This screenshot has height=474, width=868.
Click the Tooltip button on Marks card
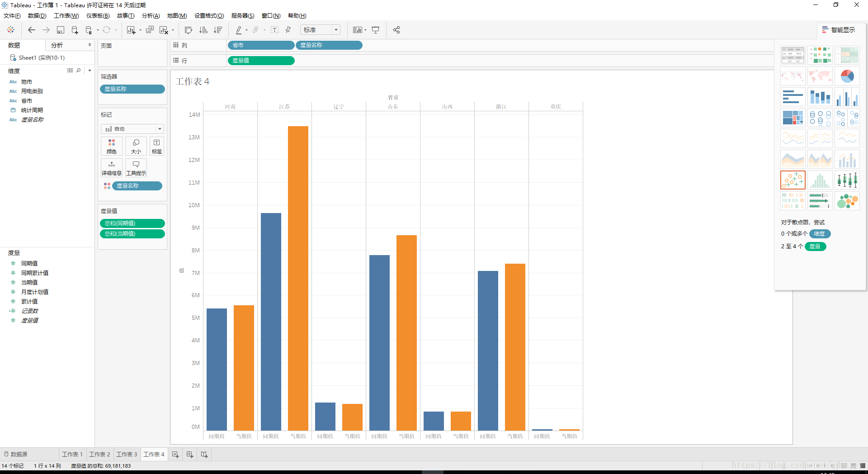[136, 168]
